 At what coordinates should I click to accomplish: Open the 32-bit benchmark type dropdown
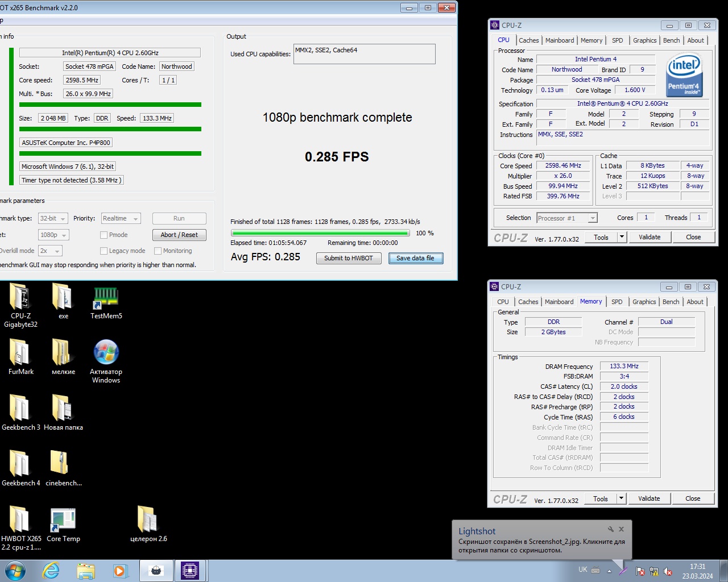[x=53, y=218]
